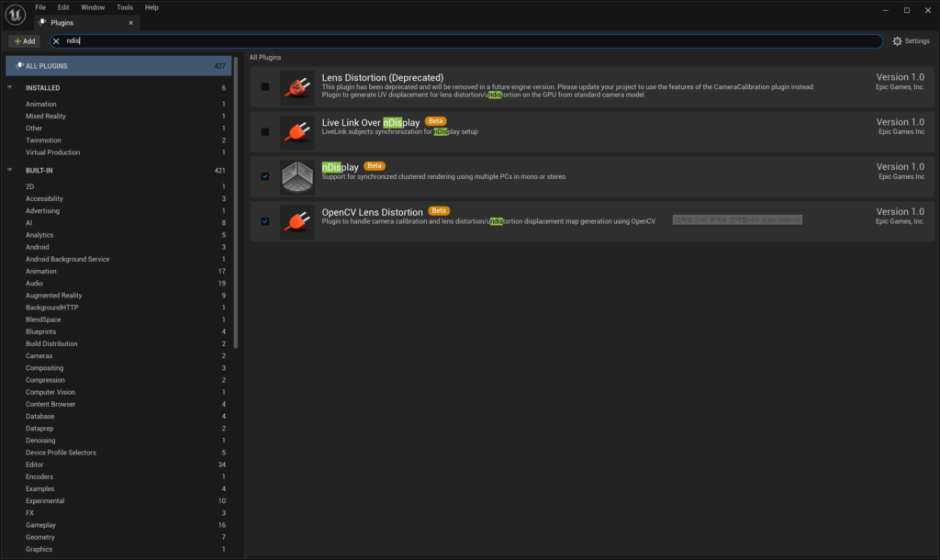Open Settings via the gear icon
The image size is (940, 560).
[897, 41]
